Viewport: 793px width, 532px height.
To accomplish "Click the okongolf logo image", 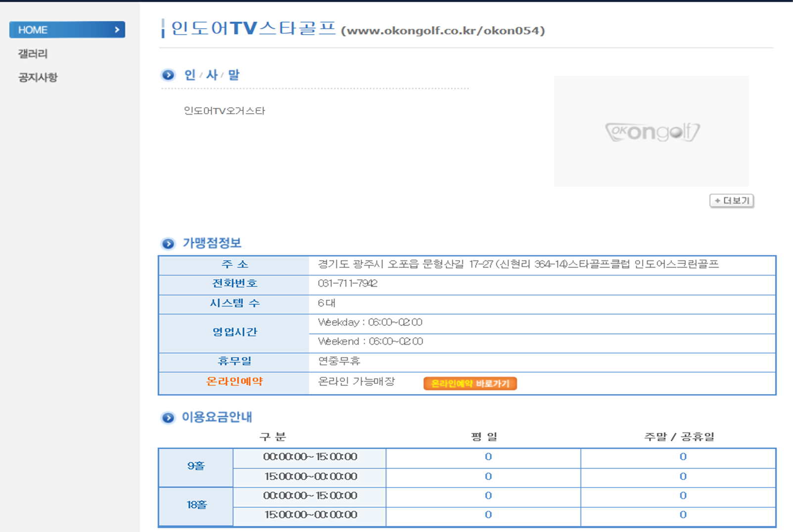I will pyautogui.click(x=652, y=132).
